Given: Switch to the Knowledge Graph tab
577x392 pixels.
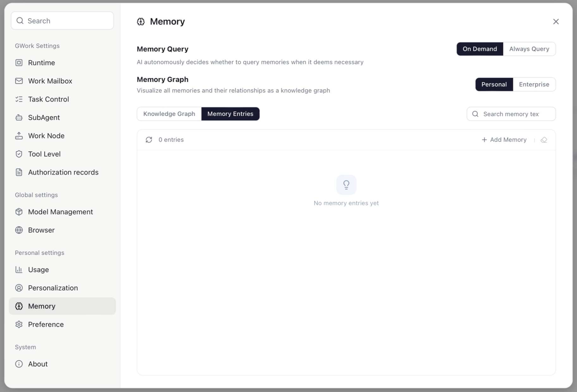Looking at the screenshot, I should pyautogui.click(x=169, y=114).
